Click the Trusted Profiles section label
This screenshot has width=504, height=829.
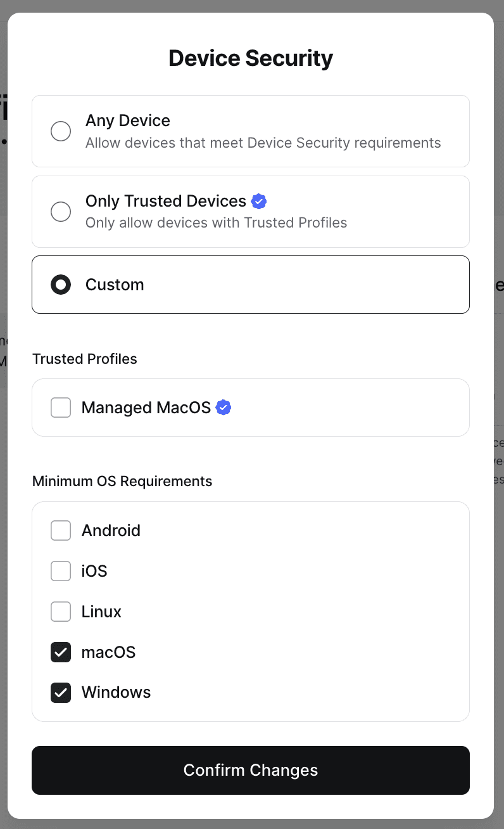pyautogui.click(x=85, y=359)
